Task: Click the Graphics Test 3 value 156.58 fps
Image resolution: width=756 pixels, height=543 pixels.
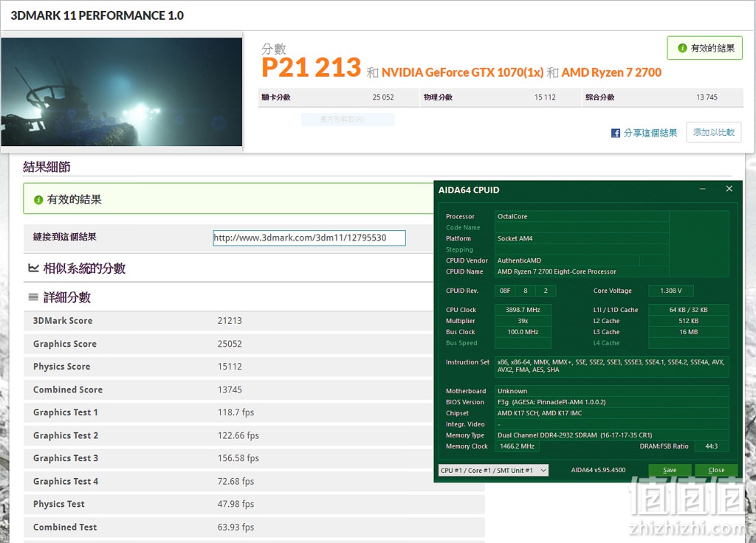Action: tap(238, 458)
